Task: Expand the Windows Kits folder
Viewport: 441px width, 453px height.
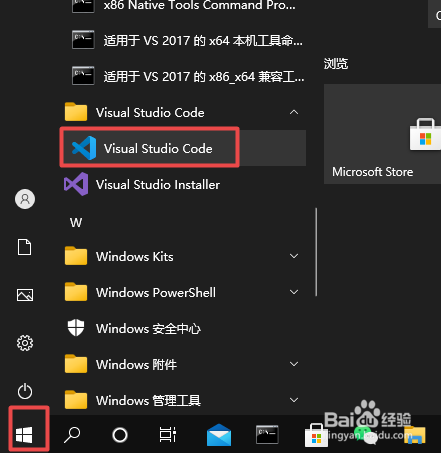Action: 183,256
